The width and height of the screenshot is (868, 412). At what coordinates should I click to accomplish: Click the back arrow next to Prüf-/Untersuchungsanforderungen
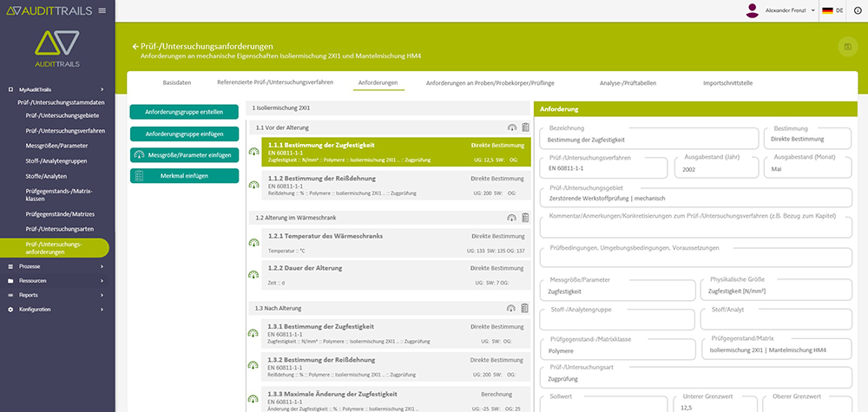tap(135, 46)
